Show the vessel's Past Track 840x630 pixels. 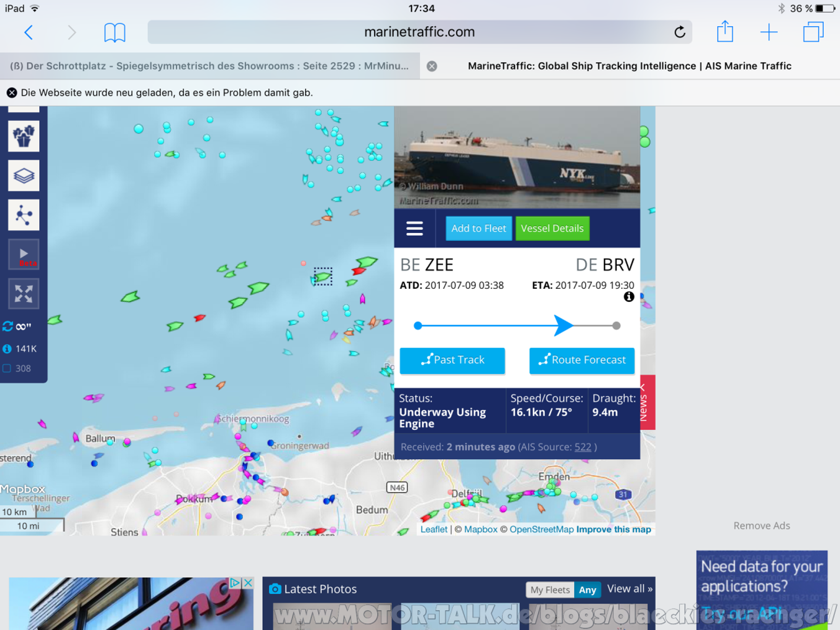(453, 361)
